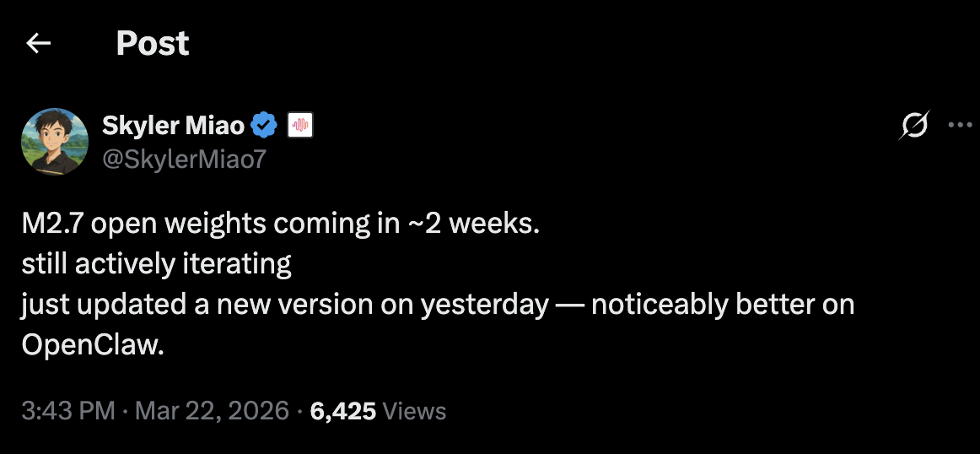This screenshot has height=454, width=980.
Task: Click the Mar 22, 2026 date
Action: 212,411
